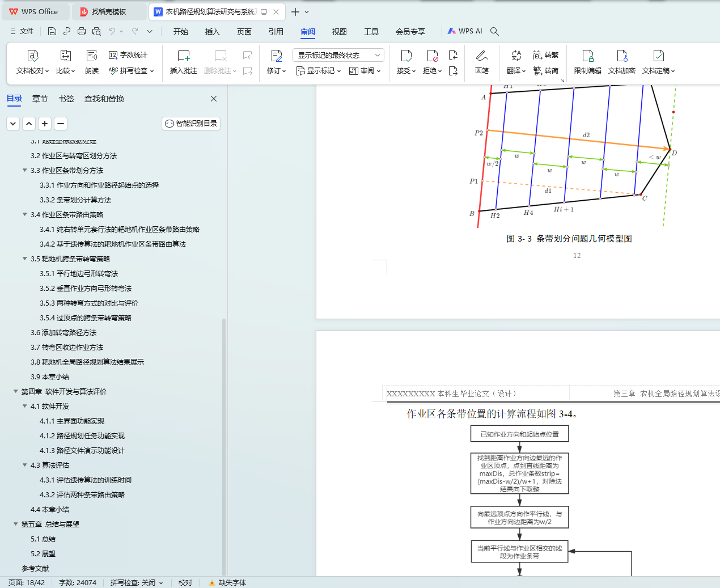Collapse the 第五章 总结与展望 node
This screenshot has width=720, height=588.
pos(15,524)
